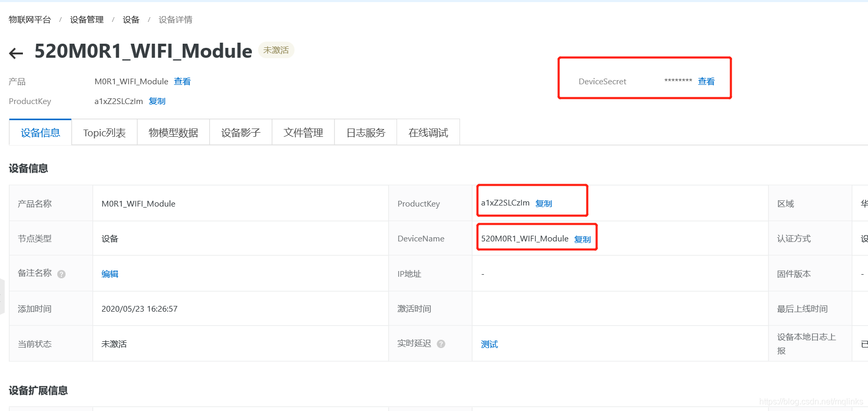
Task: Go back with the left arrow icon
Action: click(16, 53)
